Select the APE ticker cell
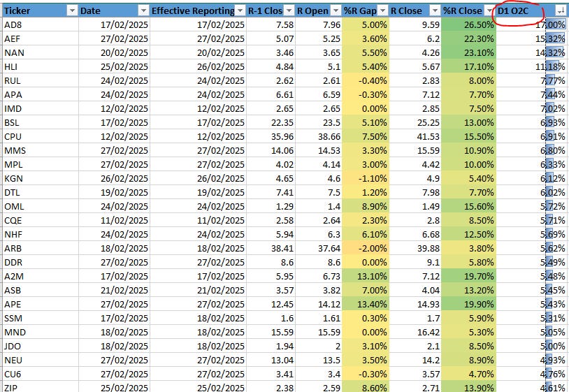 pyautogui.click(x=40, y=304)
